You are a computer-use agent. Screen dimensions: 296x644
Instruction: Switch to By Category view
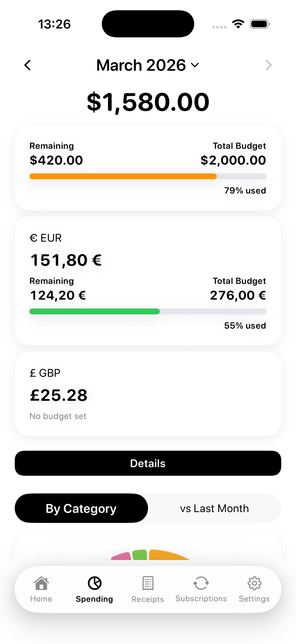pyautogui.click(x=81, y=508)
